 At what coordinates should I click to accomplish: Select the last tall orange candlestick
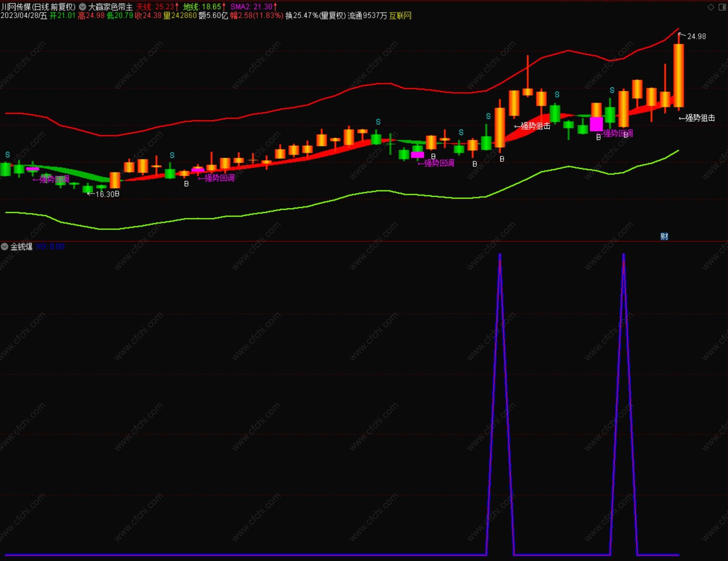click(x=679, y=76)
